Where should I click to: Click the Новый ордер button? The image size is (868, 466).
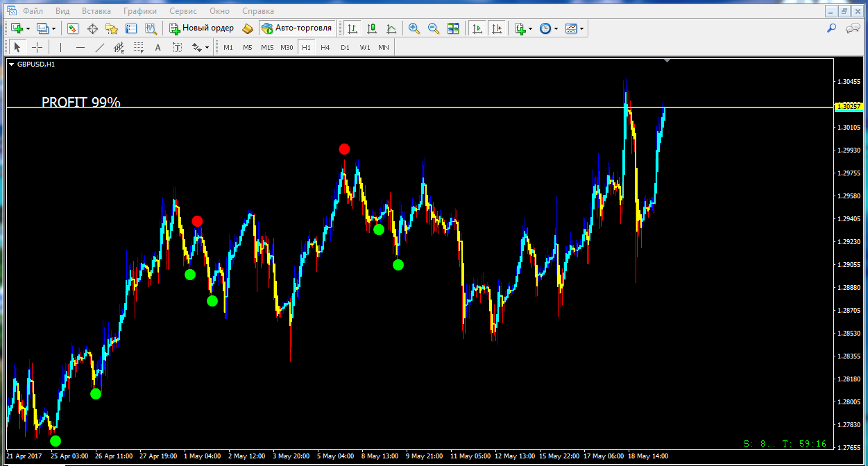pyautogui.click(x=201, y=28)
